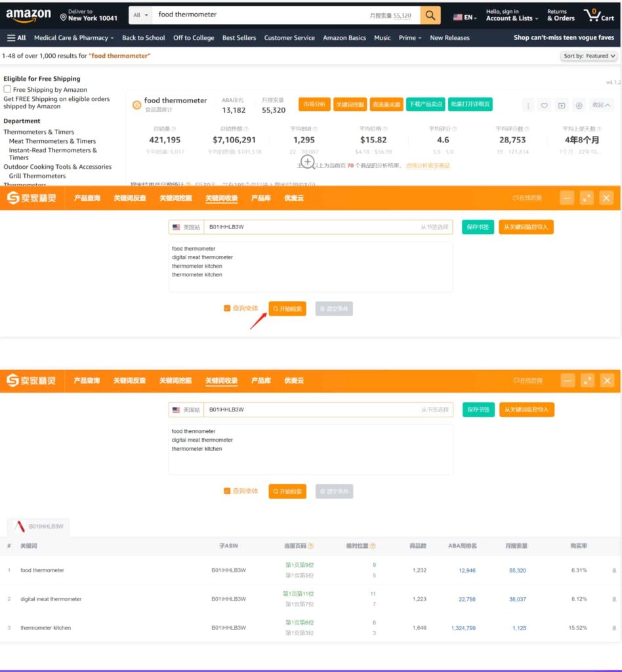Click the help icon next to 平均上架天数
The image size is (622, 672).
point(599,129)
